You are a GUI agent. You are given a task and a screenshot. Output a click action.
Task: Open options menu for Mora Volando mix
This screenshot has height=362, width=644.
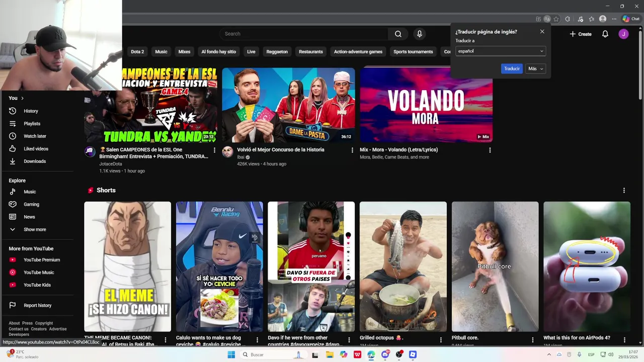(490, 150)
